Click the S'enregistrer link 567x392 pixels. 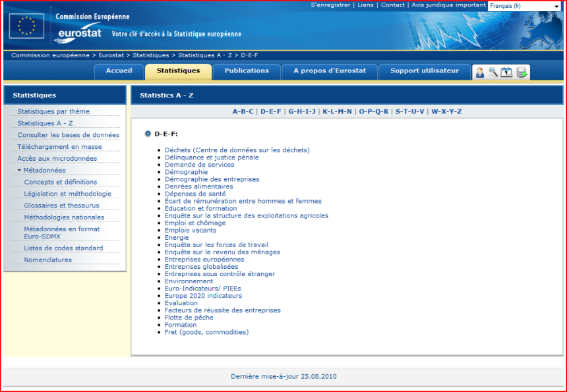(x=330, y=5)
